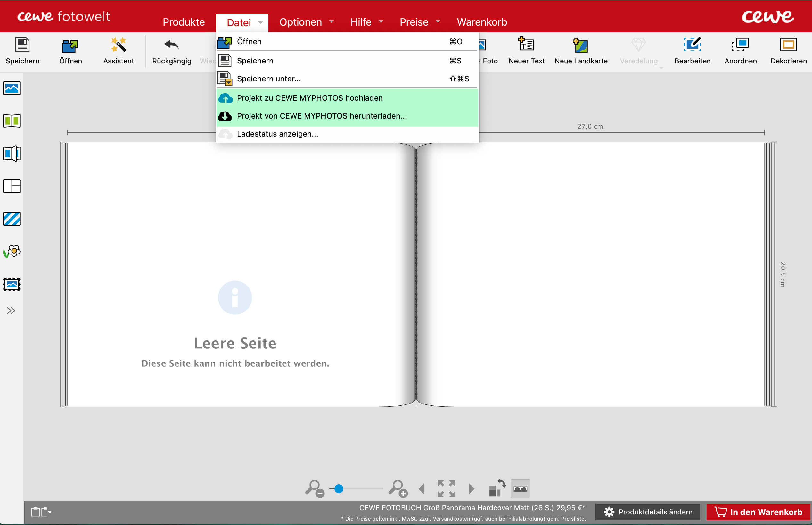
Task: Expand the Preise dropdown menu
Action: click(x=420, y=22)
